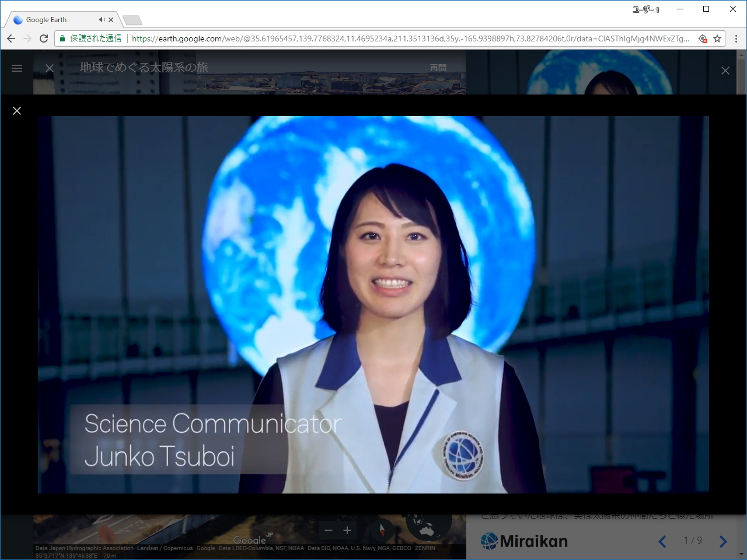Viewport: 747px width, 560px height.
Task: Bookmark this page with the star
Action: (x=717, y=38)
